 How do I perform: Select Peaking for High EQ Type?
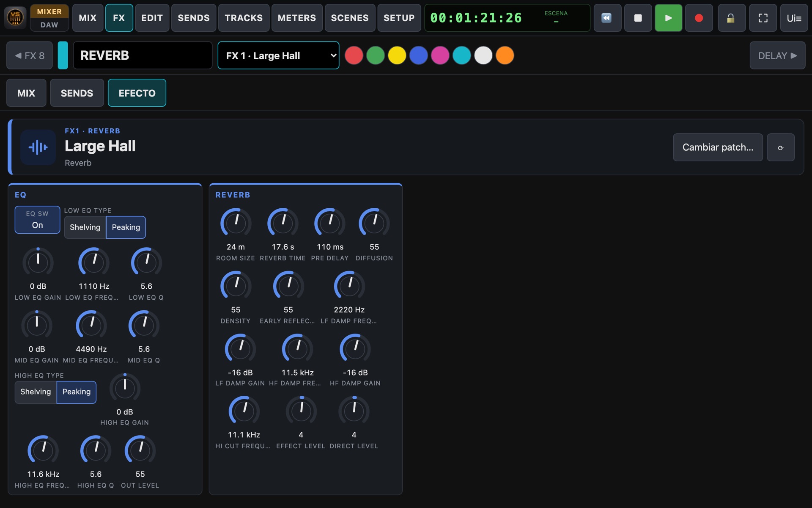[76, 392]
